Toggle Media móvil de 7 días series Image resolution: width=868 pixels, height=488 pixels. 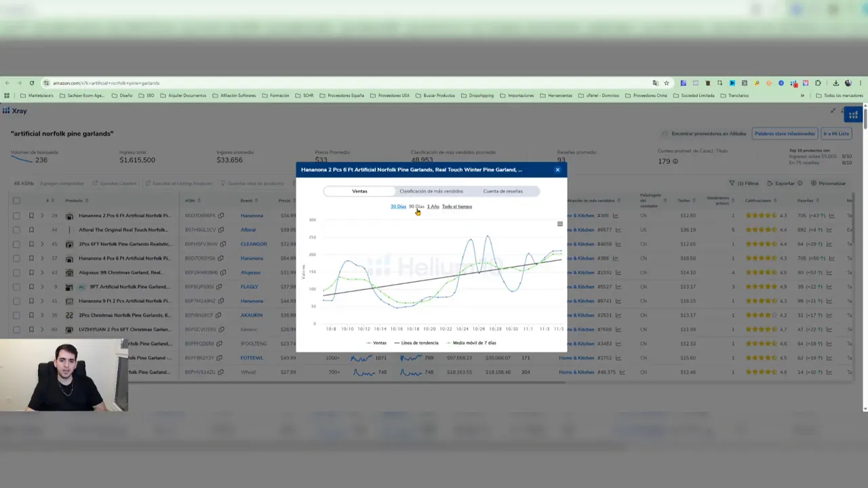[x=471, y=343]
